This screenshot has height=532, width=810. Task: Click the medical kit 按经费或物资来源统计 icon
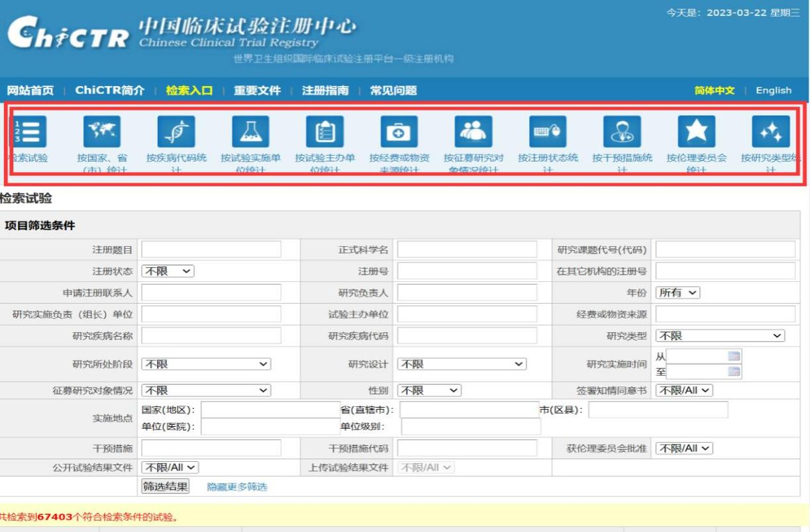[x=399, y=132]
